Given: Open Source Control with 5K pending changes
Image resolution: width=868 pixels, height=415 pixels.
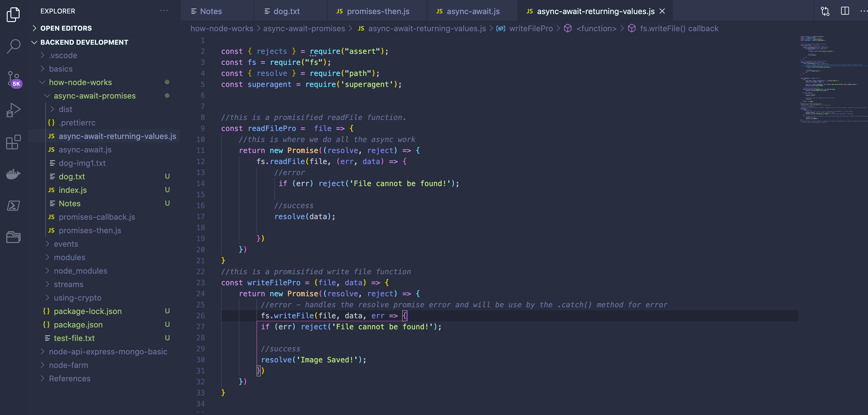Looking at the screenshot, I should (13, 78).
